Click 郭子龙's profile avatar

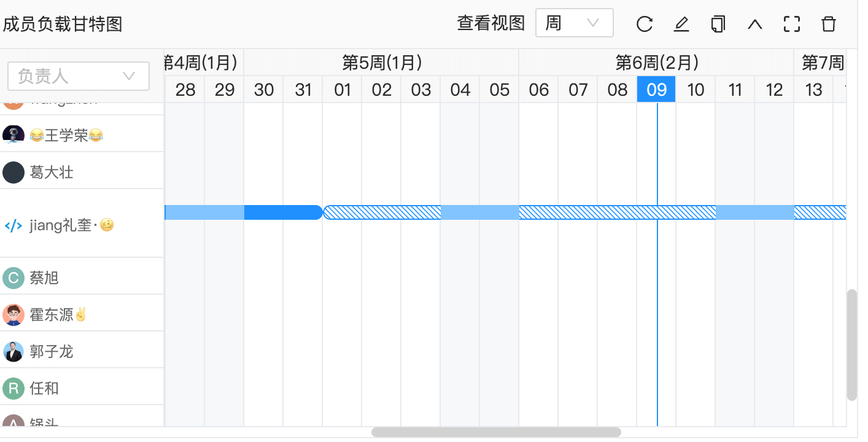tap(14, 351)
